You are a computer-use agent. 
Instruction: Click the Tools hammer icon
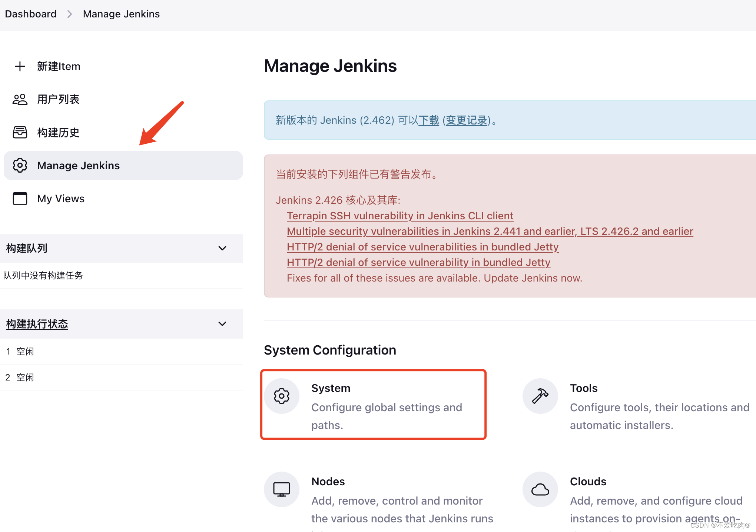click(x=540, y=396)
